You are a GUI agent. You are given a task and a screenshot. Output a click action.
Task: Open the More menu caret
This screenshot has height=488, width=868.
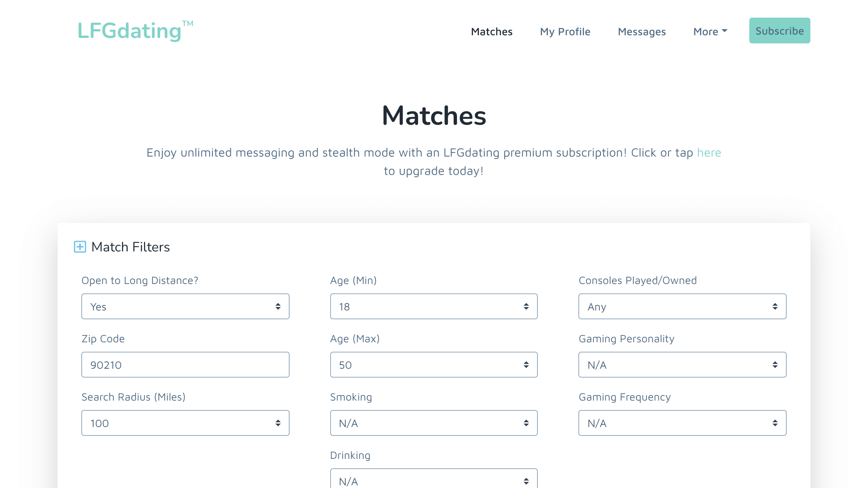725,30
